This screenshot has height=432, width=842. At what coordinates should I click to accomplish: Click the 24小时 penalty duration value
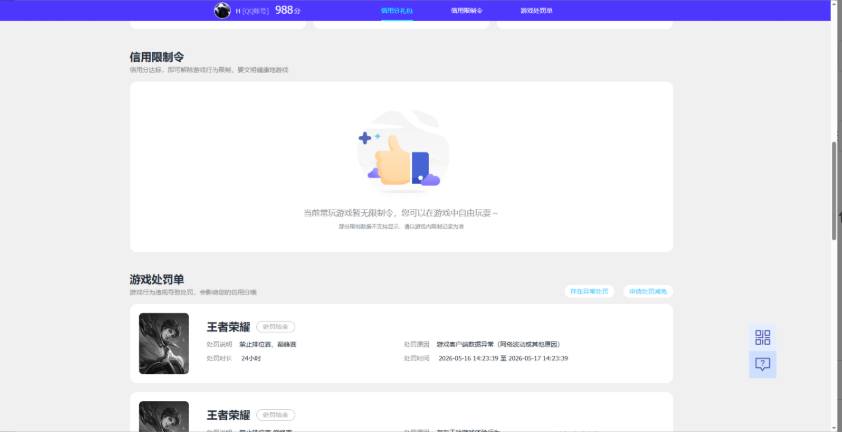click(x=251, y=358)
